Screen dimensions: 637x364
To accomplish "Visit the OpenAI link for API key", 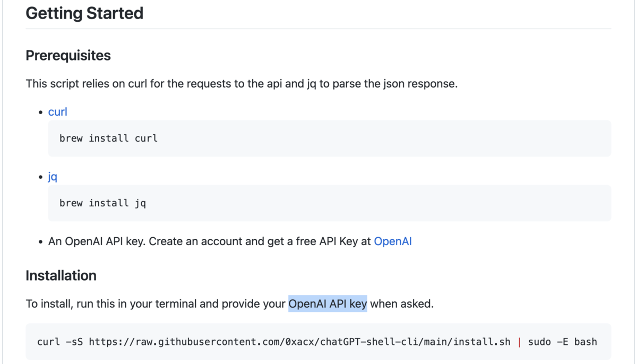I will (393, 241).
